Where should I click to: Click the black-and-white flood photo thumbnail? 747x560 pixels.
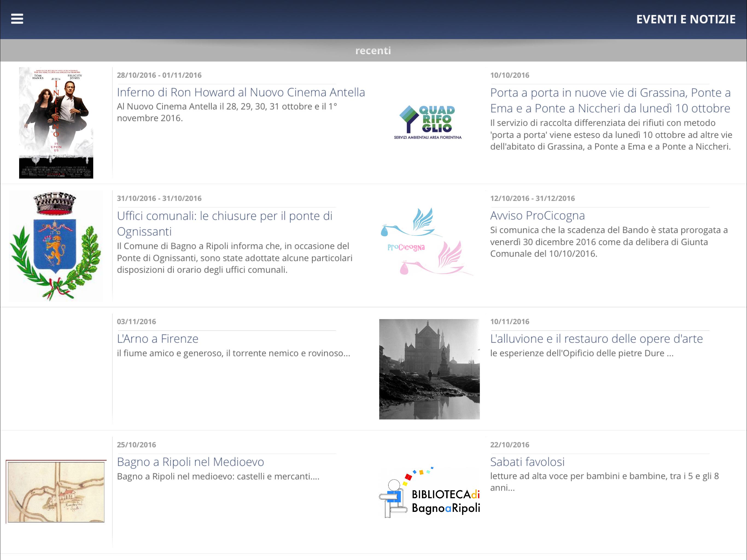pyautogui.click(x=429, y=369)
